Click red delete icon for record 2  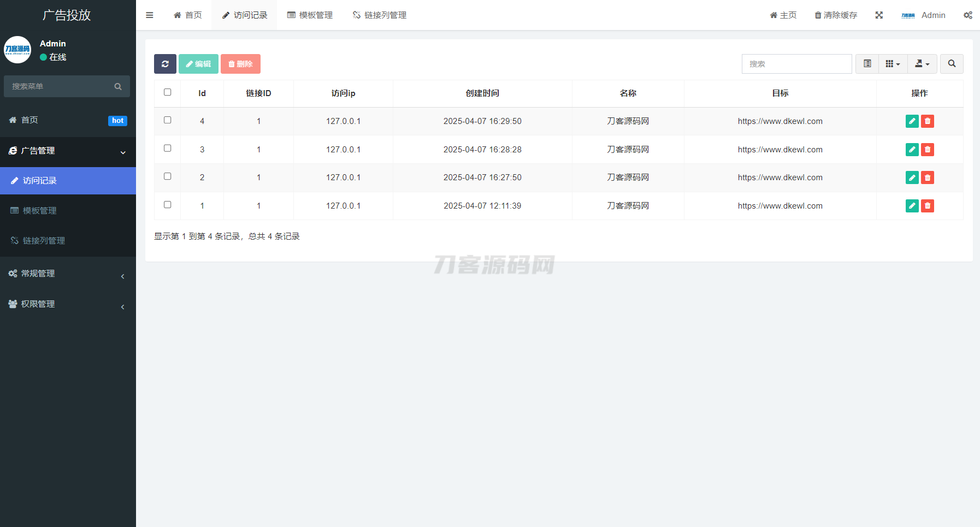point(928,177)
